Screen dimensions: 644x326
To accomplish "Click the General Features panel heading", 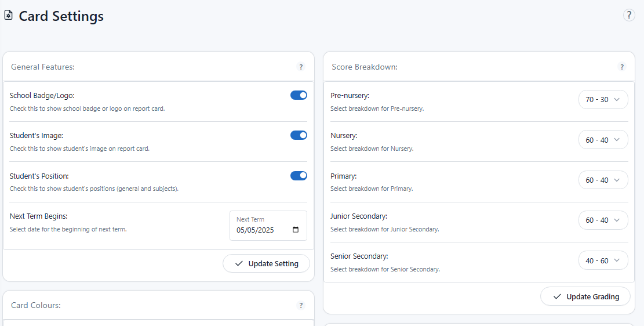I will [43, 67].
